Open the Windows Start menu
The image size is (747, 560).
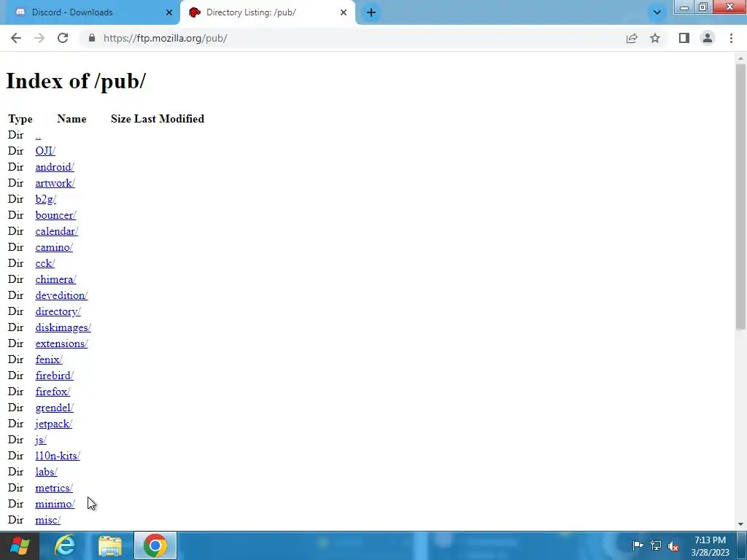[19, 545]
